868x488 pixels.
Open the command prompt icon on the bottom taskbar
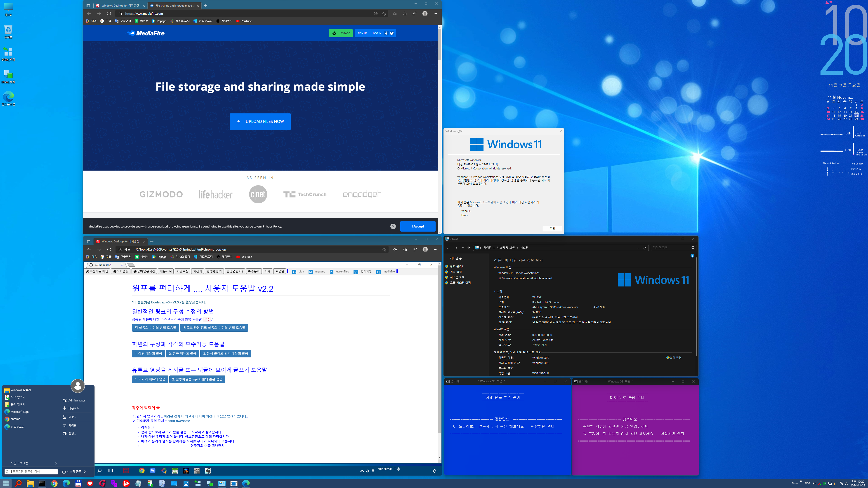(x=42, y=483)
